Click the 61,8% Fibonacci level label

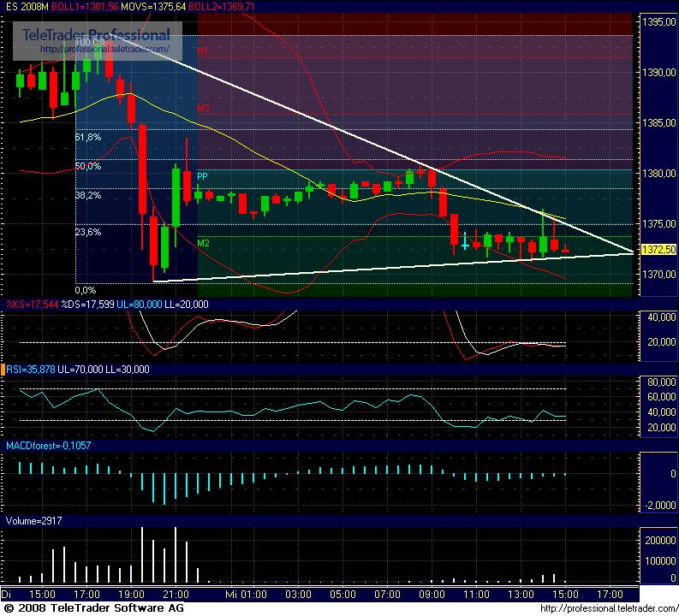point(88,138)
